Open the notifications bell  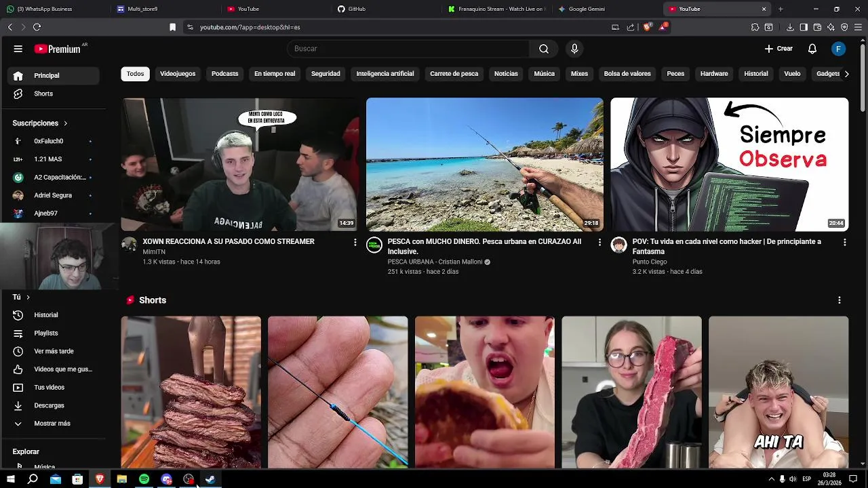[812, 49]
